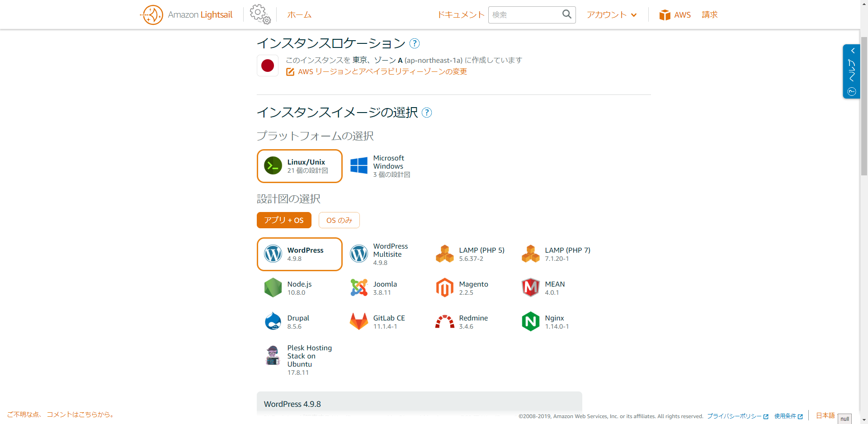Click the scrollbar down arrow
Screen dimensions: 868x424
point(864,420)
